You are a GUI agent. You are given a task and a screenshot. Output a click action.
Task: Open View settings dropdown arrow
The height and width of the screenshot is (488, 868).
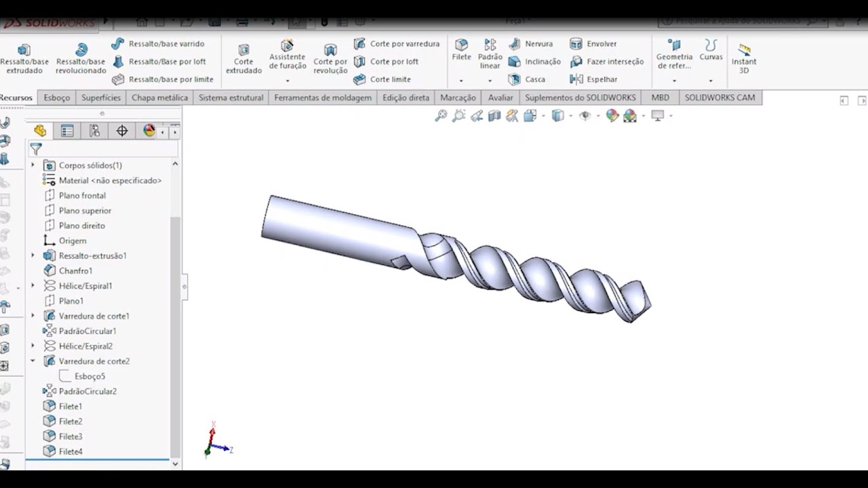click(x=671, y=116)
